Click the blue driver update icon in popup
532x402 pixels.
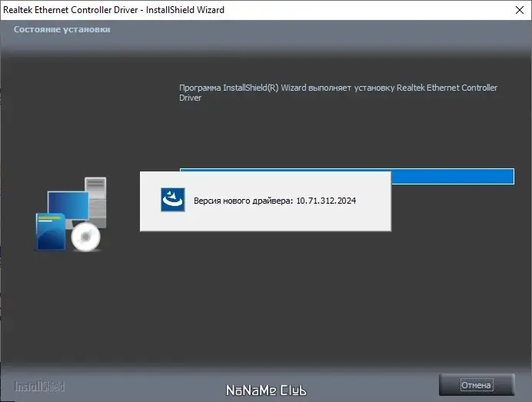[173, 200]
